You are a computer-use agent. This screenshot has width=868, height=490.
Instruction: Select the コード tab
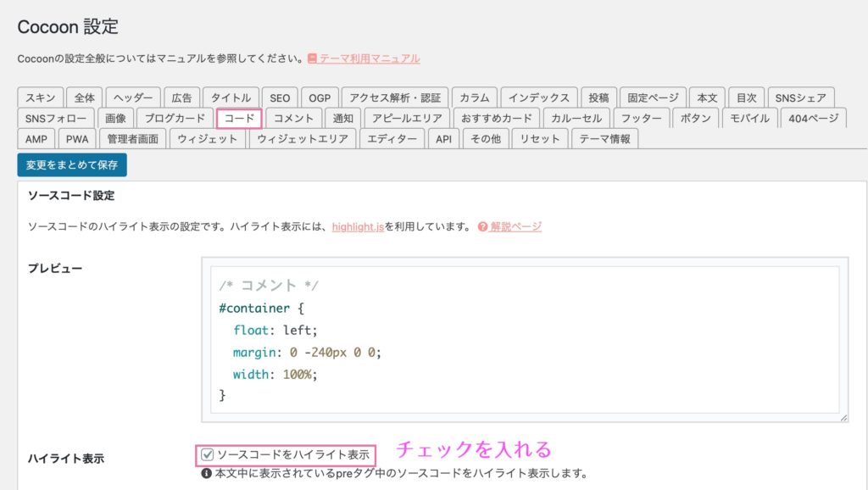point(239,118)
